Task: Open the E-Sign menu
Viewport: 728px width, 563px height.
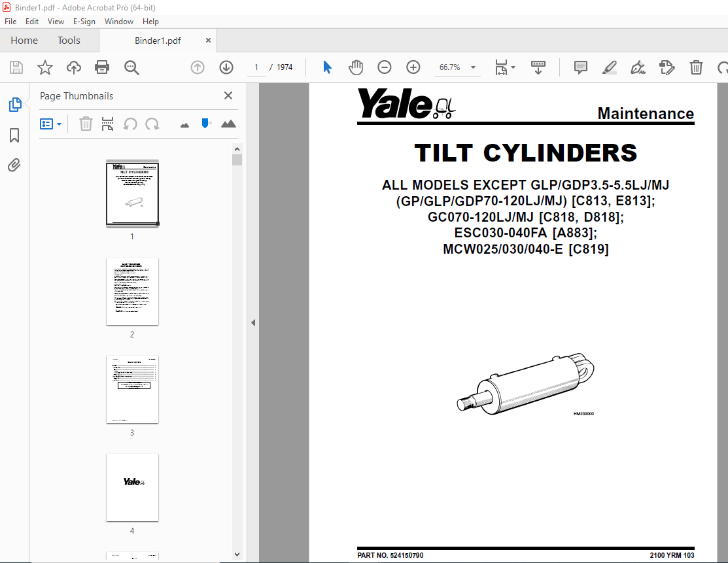Action: click(84, 22)
